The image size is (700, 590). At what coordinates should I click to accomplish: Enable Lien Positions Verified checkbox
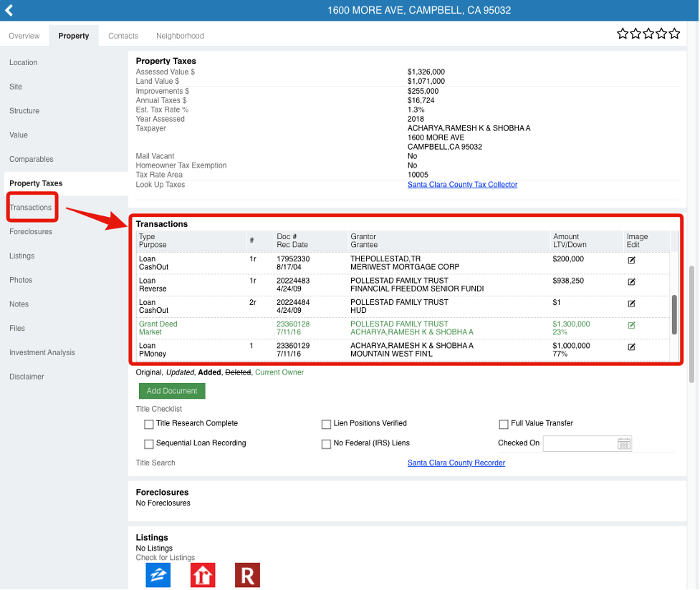327,425
